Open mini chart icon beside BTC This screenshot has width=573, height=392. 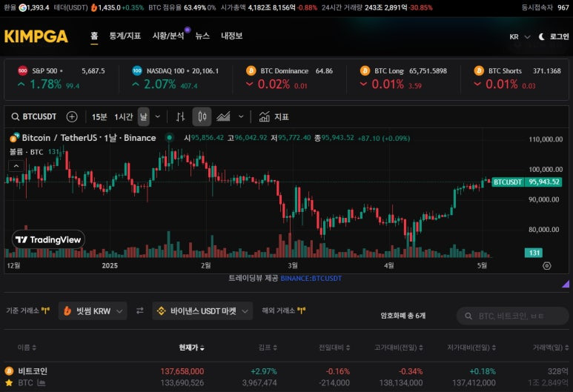tap(42, 383)
